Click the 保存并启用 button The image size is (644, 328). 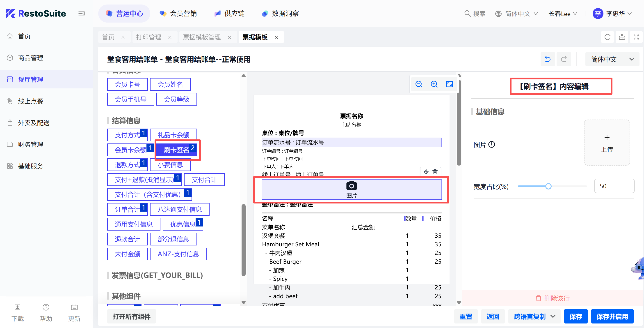click(612, 316)
